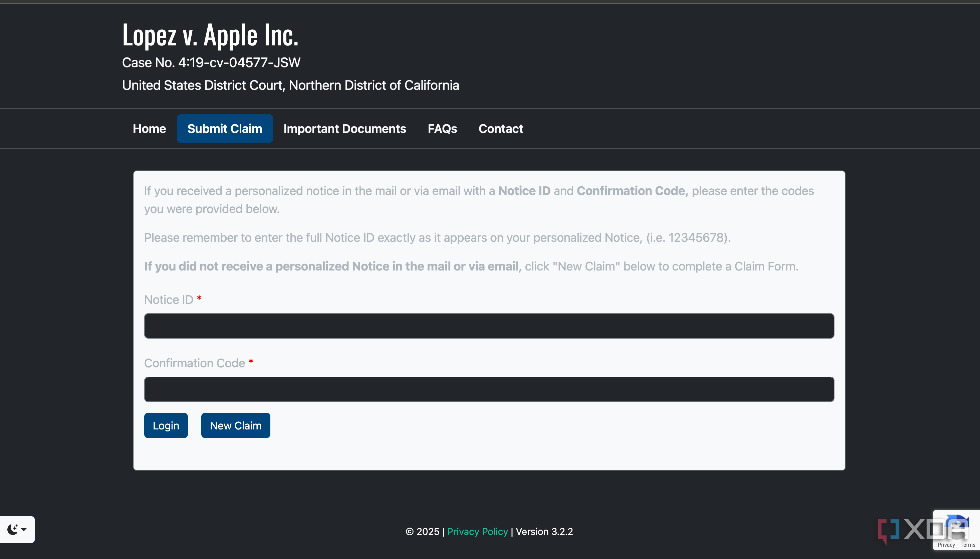
Task: Start a New Claim
Action: pos(235,425)
